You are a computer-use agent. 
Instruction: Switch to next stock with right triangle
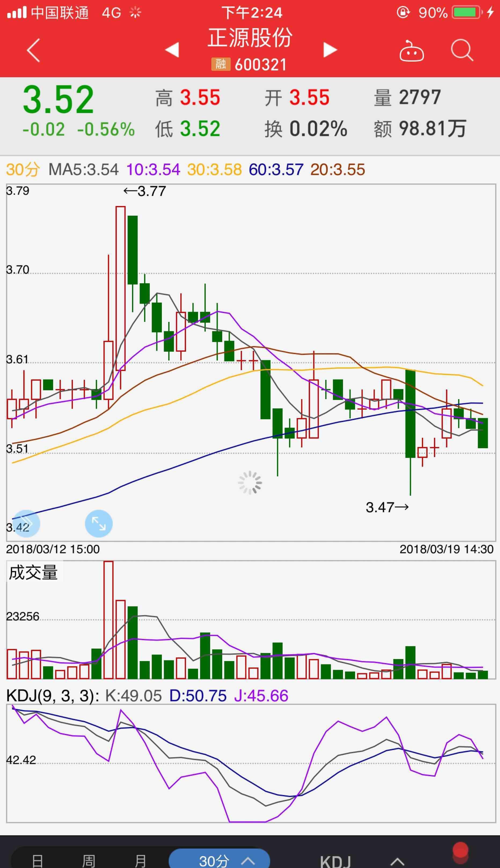(330, 50)
